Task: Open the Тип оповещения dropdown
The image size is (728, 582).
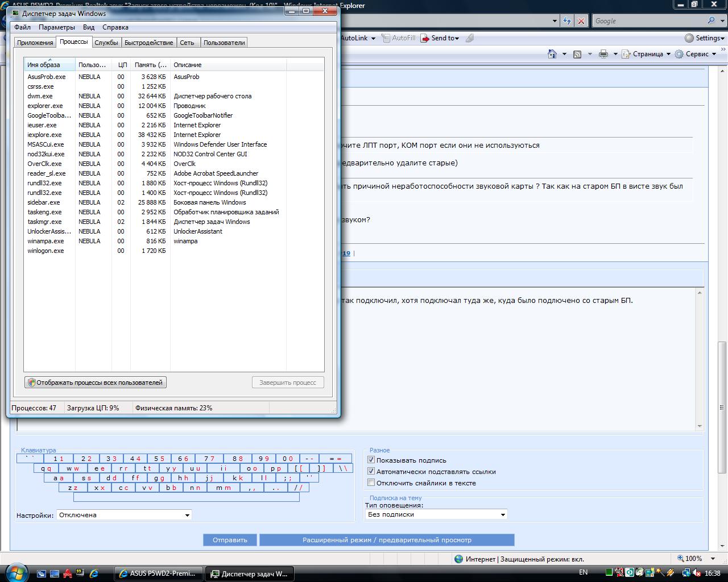Action: [x=436, y=514]
